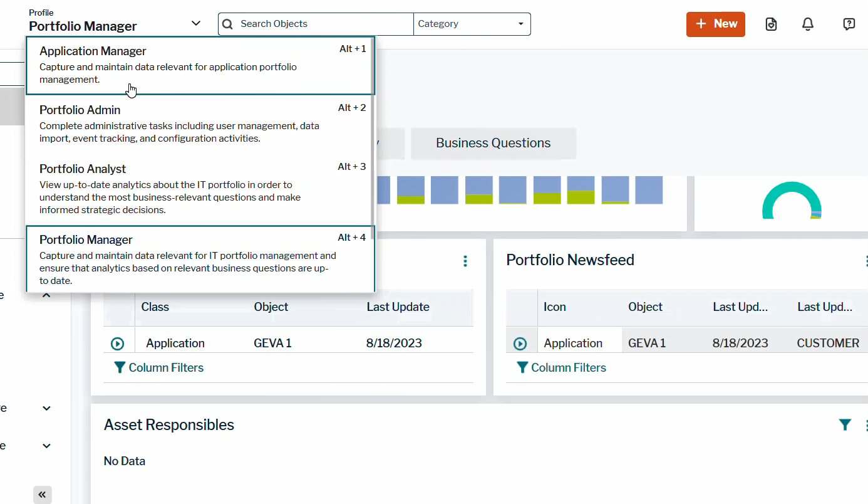Open the Category dropdown
Image resolution: width=868 pixels, height=504 pixels.
(520, 24)
